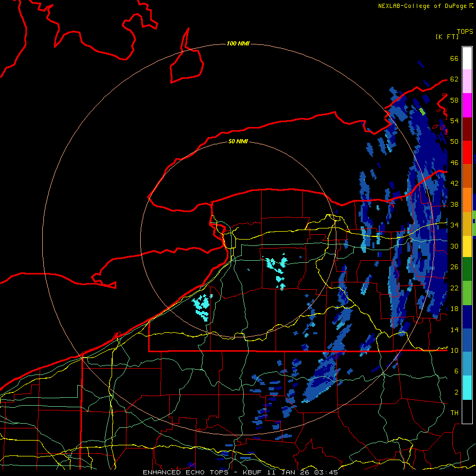Screen dimensions: 476x476
Task: Click the legend value 22
Action: tap(454, 288)
